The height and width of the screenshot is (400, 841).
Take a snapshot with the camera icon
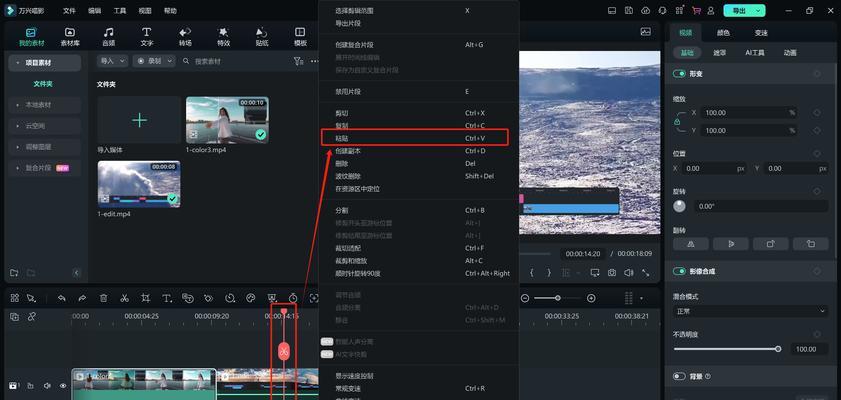pyautogui.click(x=612, y=273)
